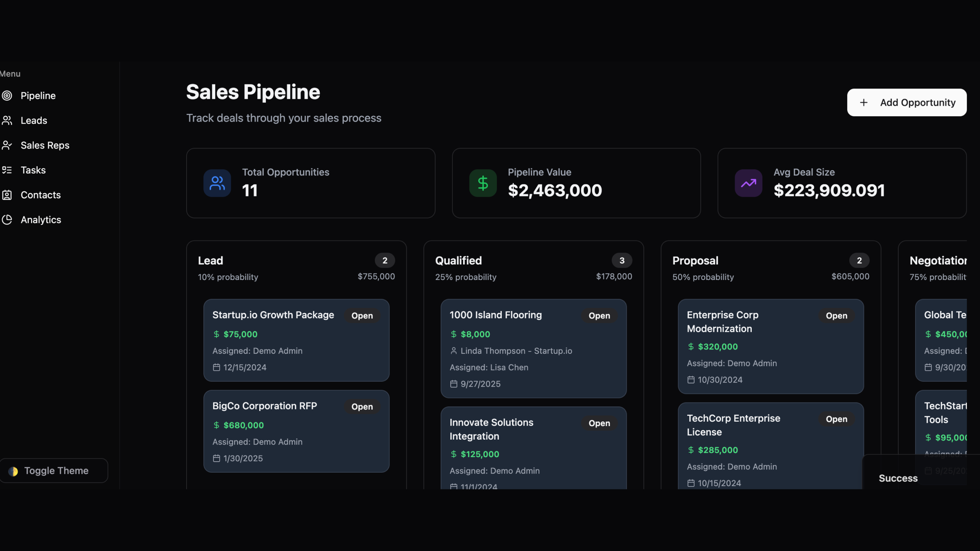Viewport: 980px width, 551px height.
Task: Go to the Analytics menu item
Action: coord(41,220)
